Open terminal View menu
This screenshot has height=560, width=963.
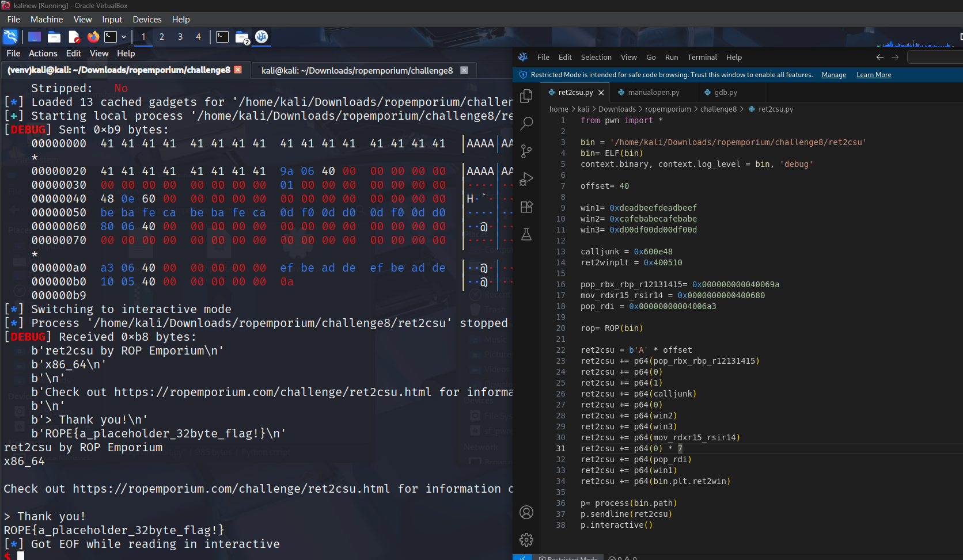point(99,54)
